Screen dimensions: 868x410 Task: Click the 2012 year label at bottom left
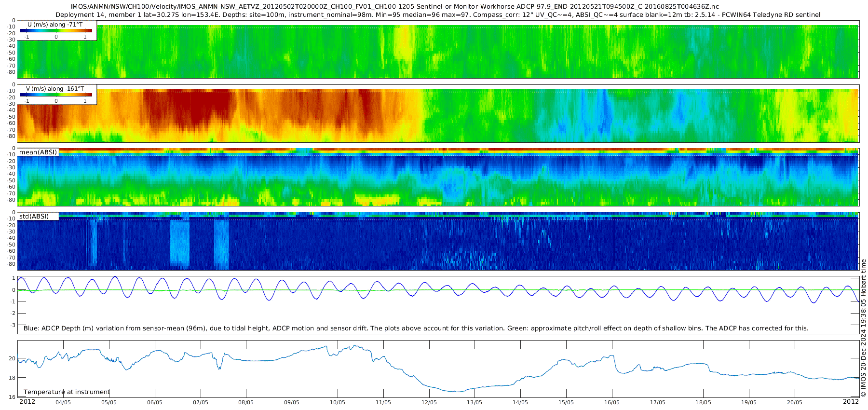coord(27,402)
